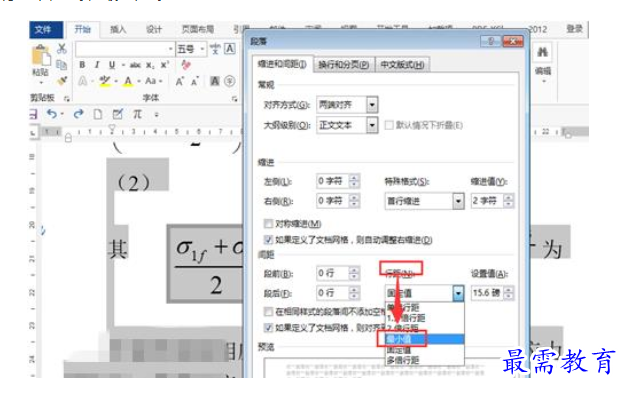
Task: Click the Copy icon below the scissors
Action: (61, 65)
